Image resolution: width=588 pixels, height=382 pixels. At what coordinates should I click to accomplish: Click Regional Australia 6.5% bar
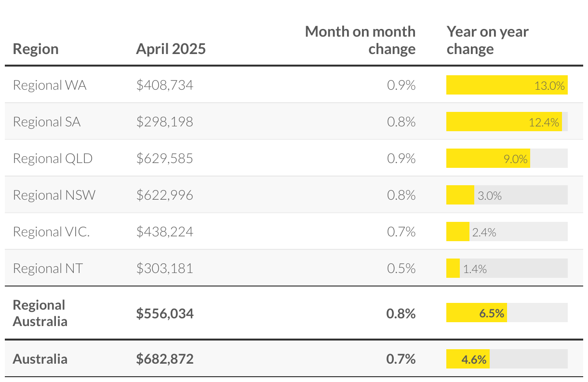(476, 313)
